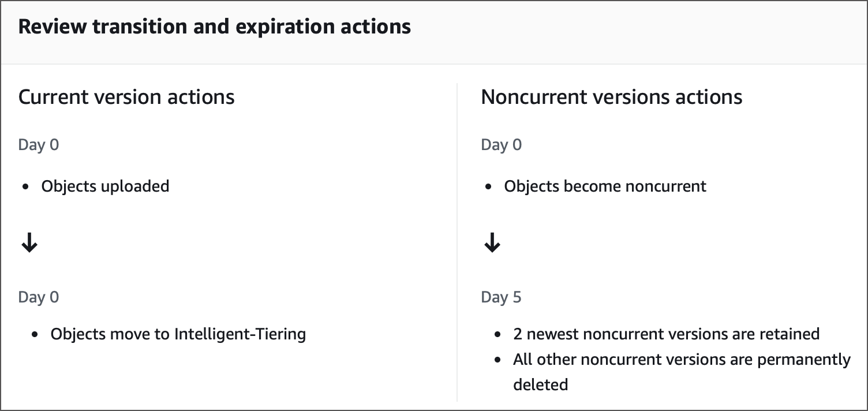868x411 pixels.
Task: Click bullet before All other noncurrent versions
Action: [x=498, y=360]
